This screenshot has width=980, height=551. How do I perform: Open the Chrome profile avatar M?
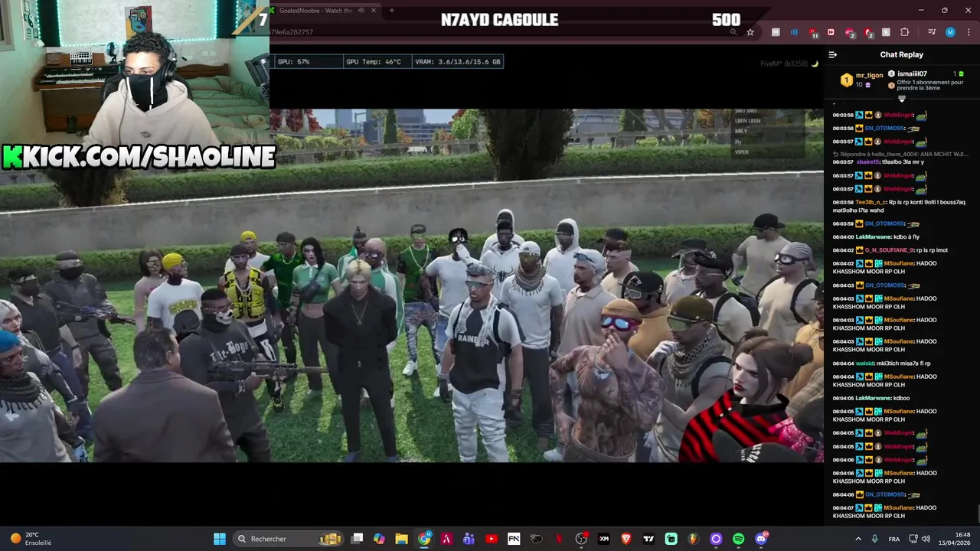[x=950, y=32]
